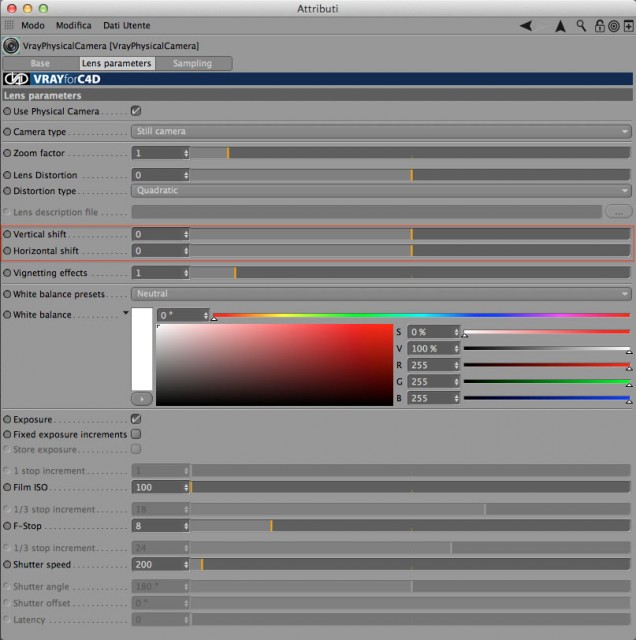The height and width of the screenshot is (640, 636).
Task: Uncheck the Exposure checkbox
Action: point(136,419)
